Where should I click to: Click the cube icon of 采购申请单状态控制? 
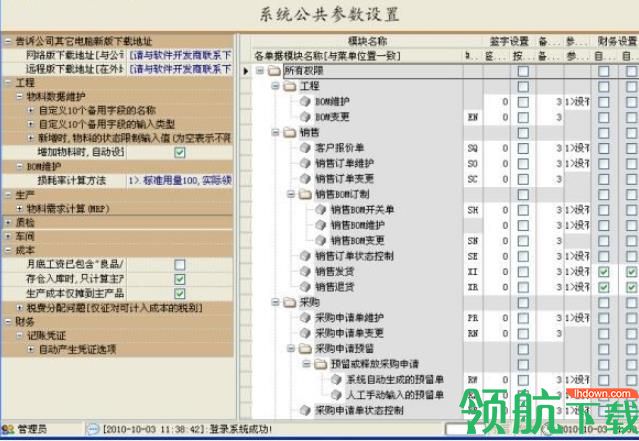(305, 410)
